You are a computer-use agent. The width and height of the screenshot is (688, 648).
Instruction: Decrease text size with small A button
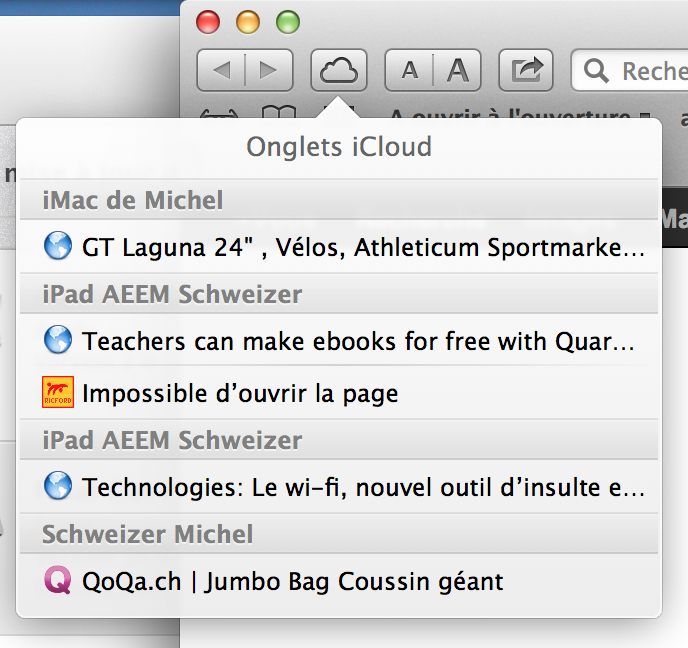409,70
